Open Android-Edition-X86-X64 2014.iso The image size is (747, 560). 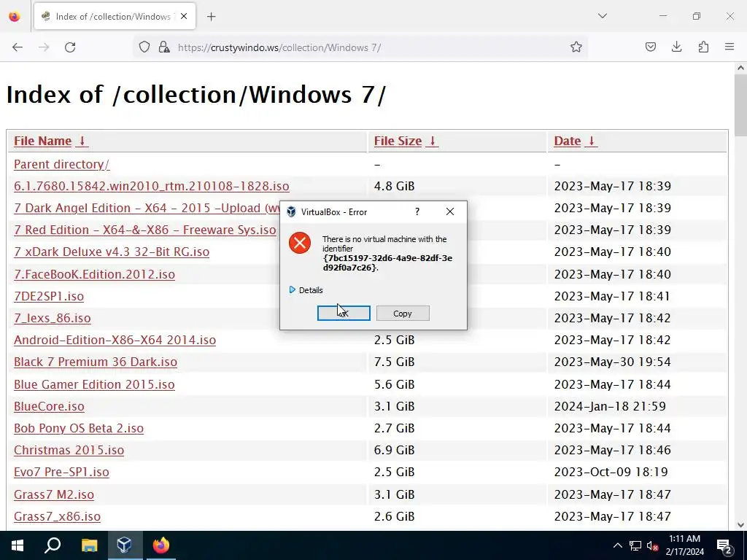click(x=115, y=340)
